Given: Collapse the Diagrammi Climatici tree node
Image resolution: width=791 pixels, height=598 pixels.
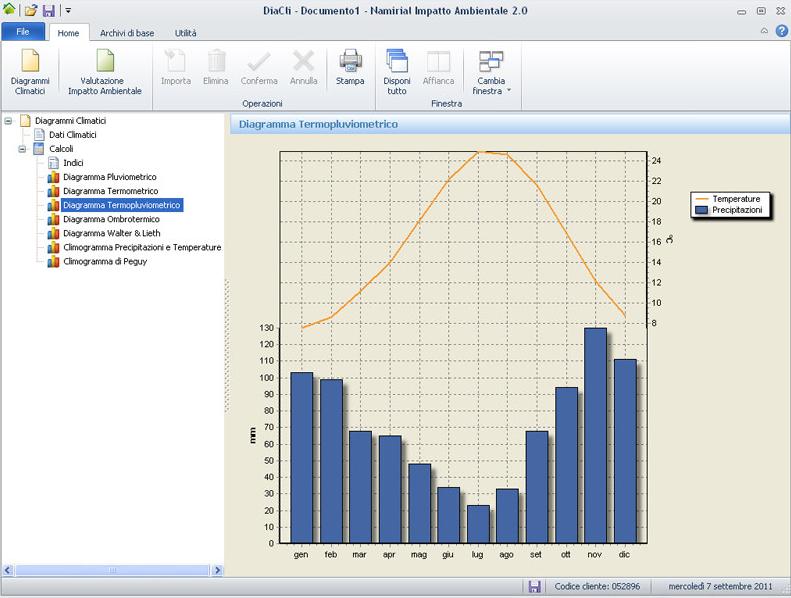Looking at the screenshot, I should click(x=9, y=121).
